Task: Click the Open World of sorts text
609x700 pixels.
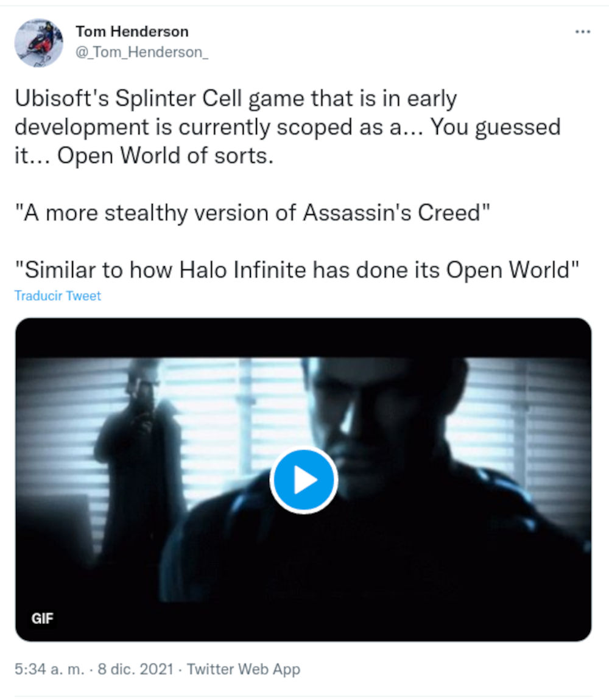Action: coord(165,155)
